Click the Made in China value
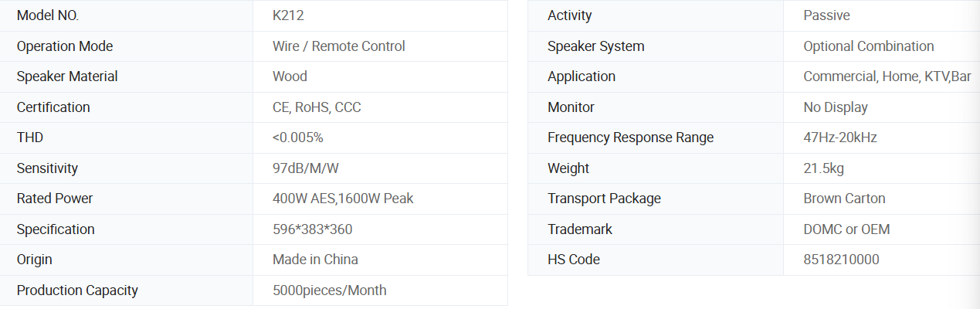This screenshot has height=309, width=980. pyautogui.click(x=315, y=260)
